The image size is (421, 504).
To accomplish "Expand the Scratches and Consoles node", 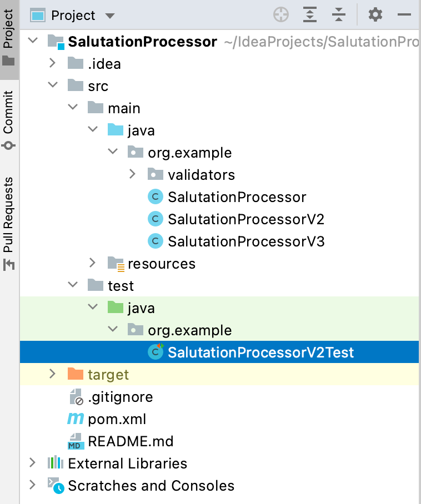I will (x=32, y=485).
